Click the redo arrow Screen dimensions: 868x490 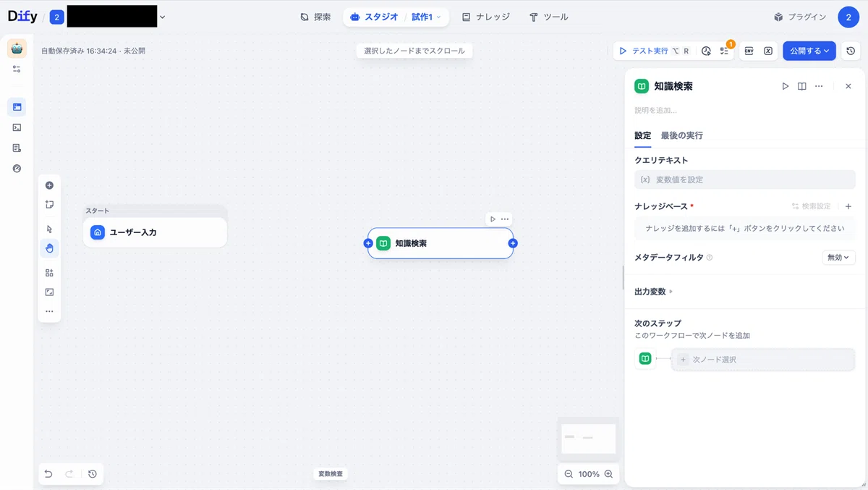click(x=69, y=474)
